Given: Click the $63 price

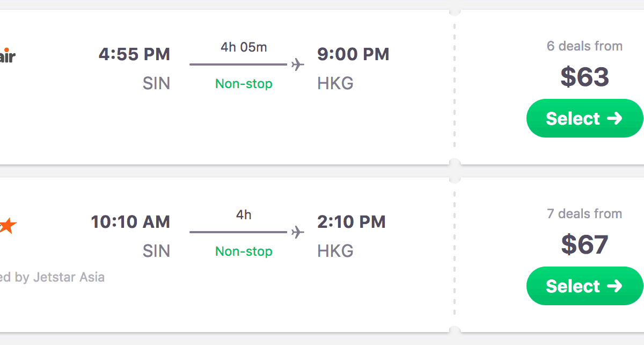Looking at the screenshot, I should [x=584, y=77].
